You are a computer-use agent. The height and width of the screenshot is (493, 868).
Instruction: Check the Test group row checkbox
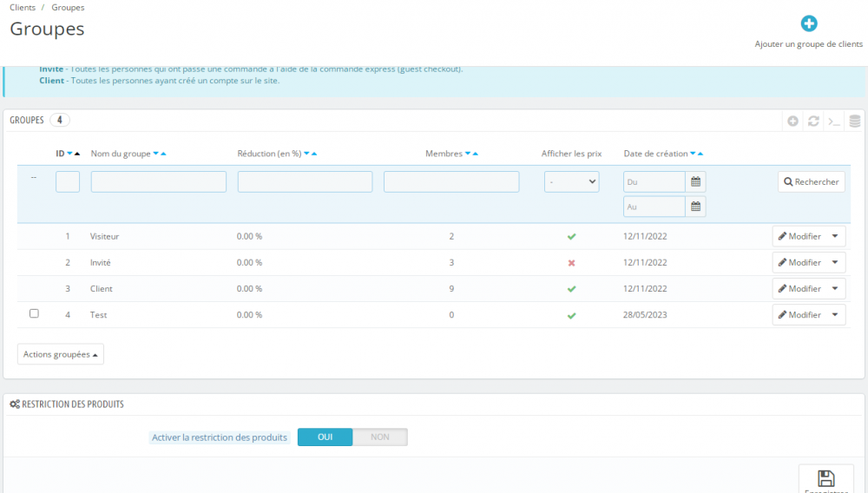(x=34, y=313)
